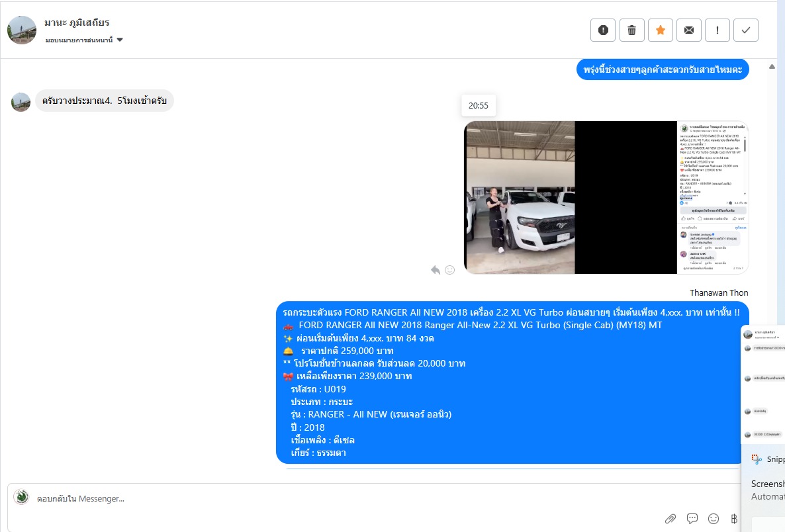The image size is (785, 532).
Task: Reply to the video message using the arrow icon
Action: pyautogui.click(x=436, y=270)
